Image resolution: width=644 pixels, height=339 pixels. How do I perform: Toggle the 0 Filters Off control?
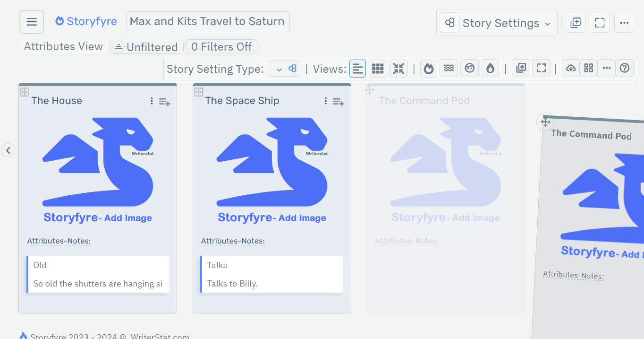(221, 46)
